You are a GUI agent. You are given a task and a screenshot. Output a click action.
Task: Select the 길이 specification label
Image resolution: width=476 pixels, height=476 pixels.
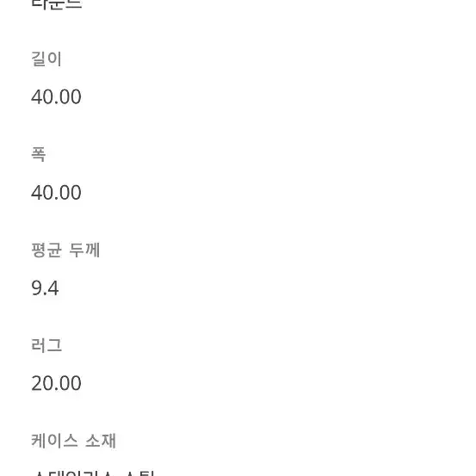(46, 59)
